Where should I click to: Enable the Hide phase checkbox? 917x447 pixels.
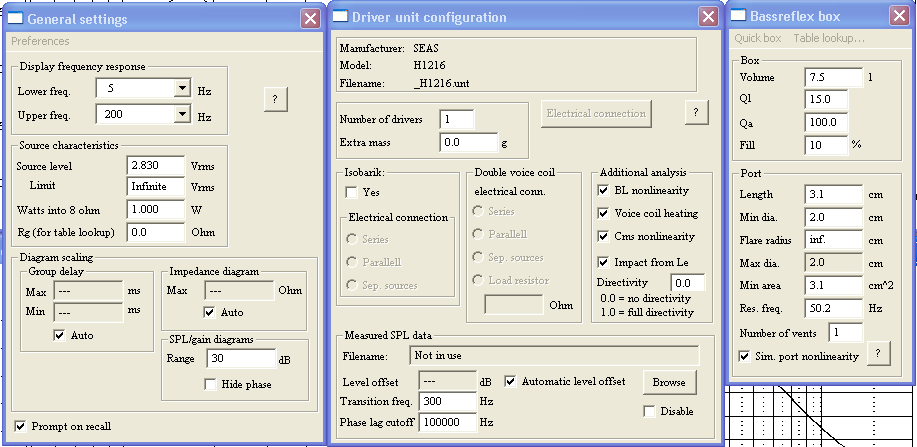pos(210,384)
